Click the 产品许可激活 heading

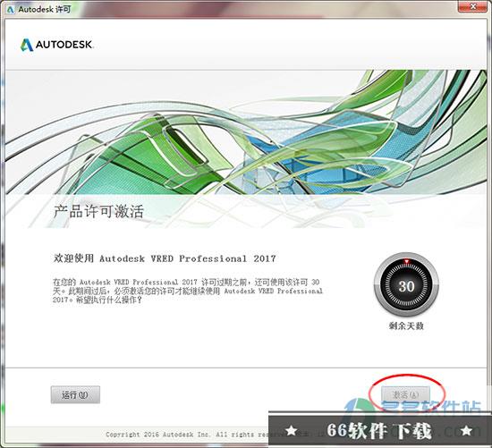pyautogui.click(x=98, y=211)
